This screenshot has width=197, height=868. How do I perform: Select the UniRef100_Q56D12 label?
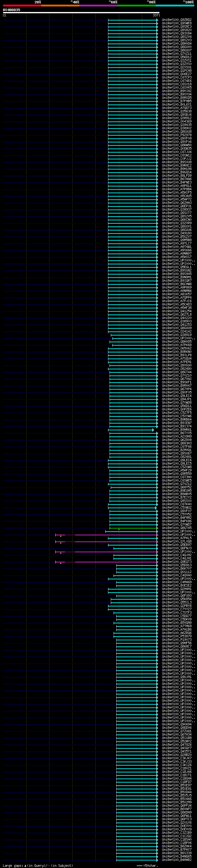[176, 57]
